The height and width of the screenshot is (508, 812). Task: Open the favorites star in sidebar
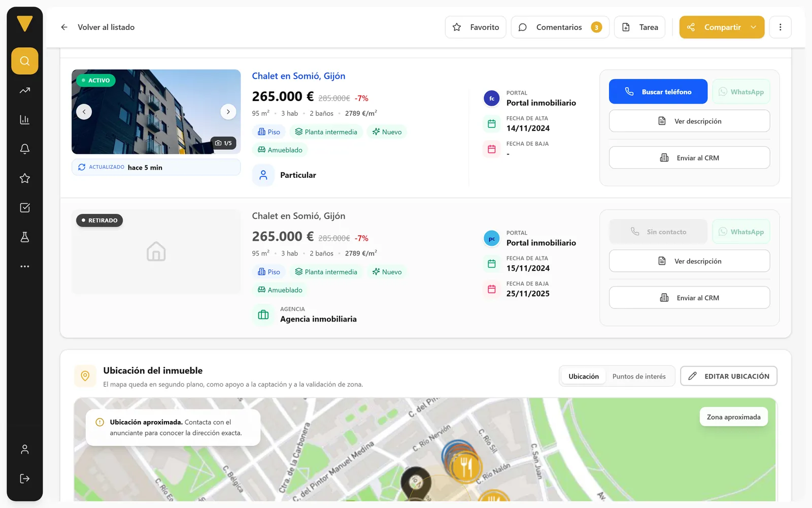click(x=25, y=178)
